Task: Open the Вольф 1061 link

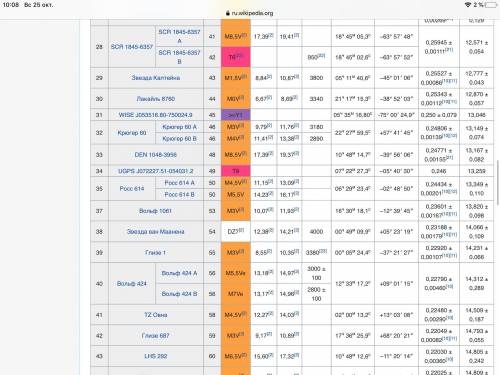Action: [x=156, y=211]
